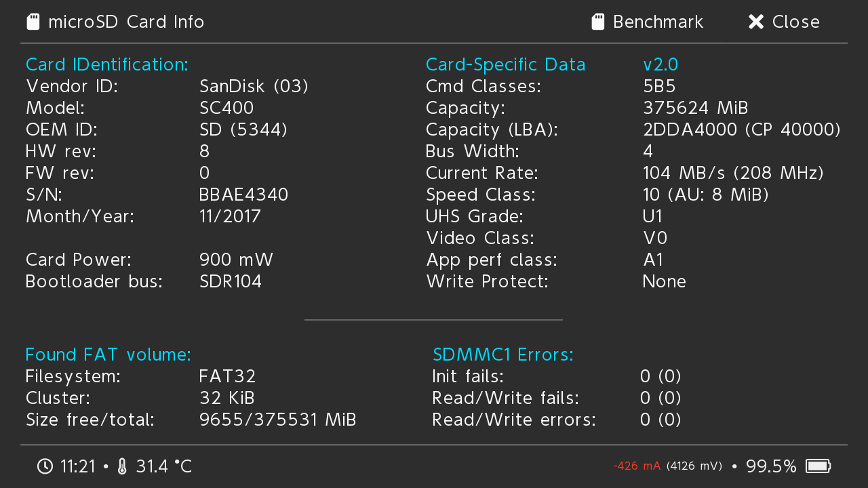Screen dimensions: 868x488
Task: Select the Close button label
Action: [796, 22]
